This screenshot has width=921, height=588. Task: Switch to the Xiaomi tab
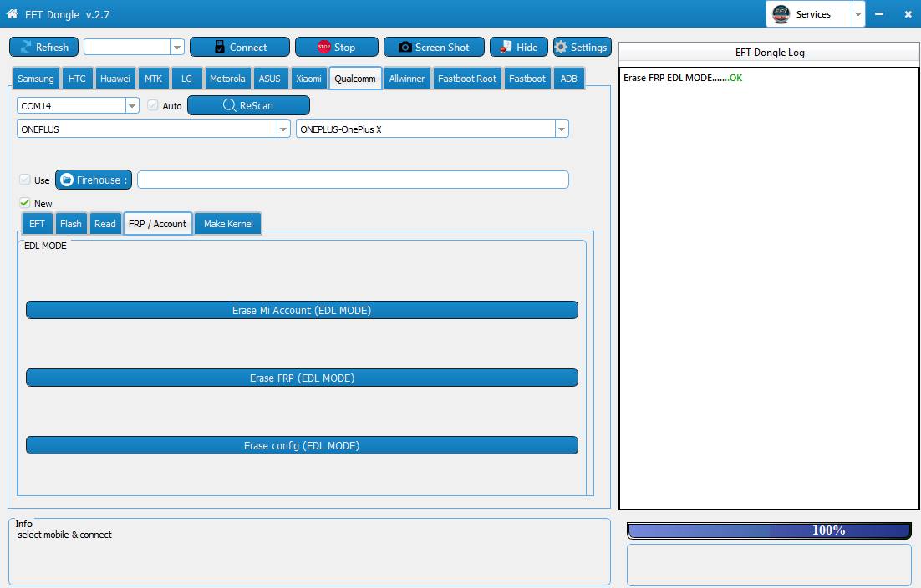pyautogui.click(x=308, y=78)
